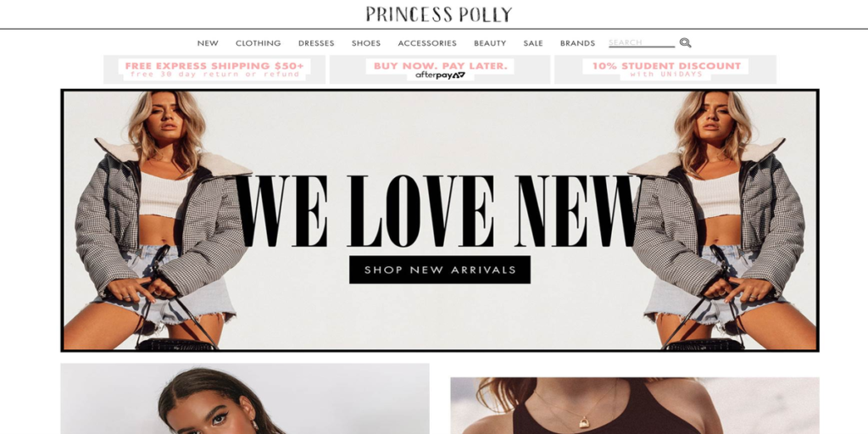The width and height of the screenshot is (868, 434).
Task: Open the CLOTHING menu
Action: [x=258, y=43]
